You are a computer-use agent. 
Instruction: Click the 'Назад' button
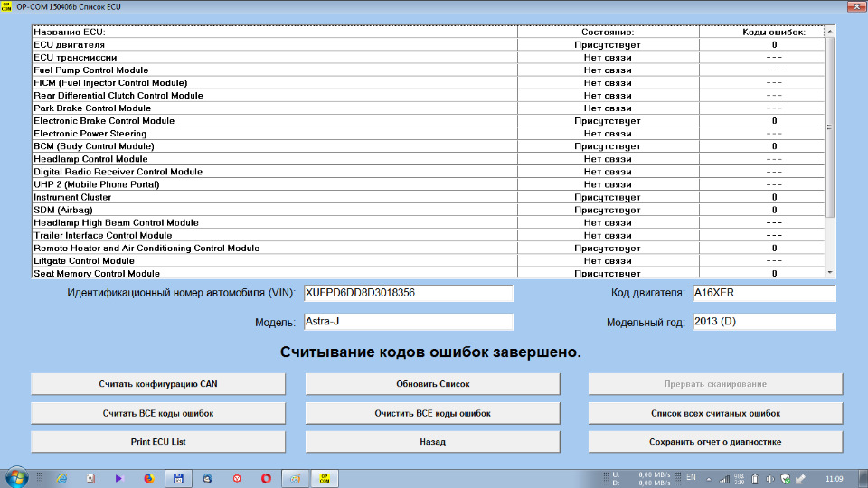pyautogui.click(x=433, y=442)
